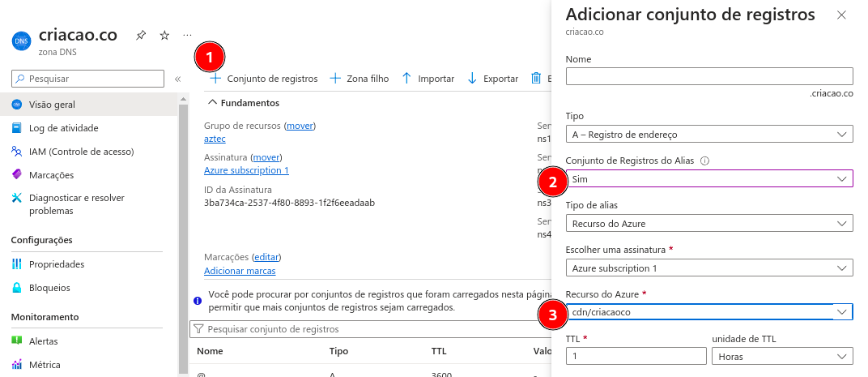This screenshot has width=868, height=377.
Task: Open the Tipo dropdown
Action: (709, 134)
